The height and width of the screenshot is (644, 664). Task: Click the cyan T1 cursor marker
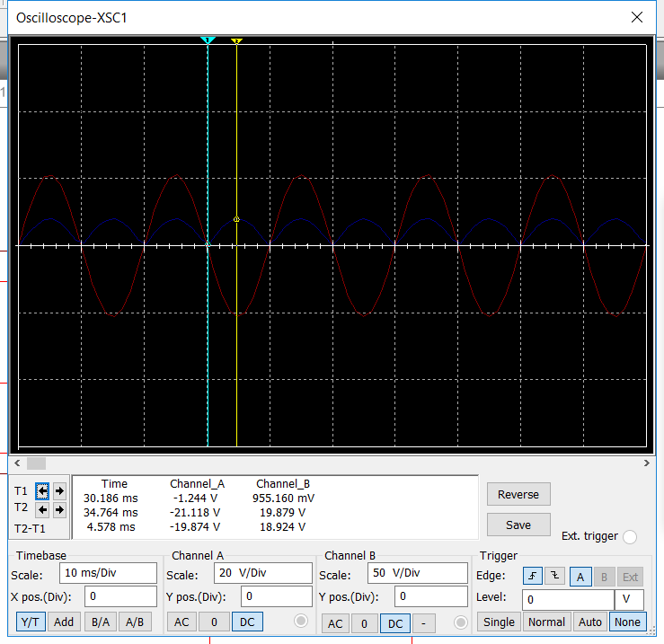(208, 41)
